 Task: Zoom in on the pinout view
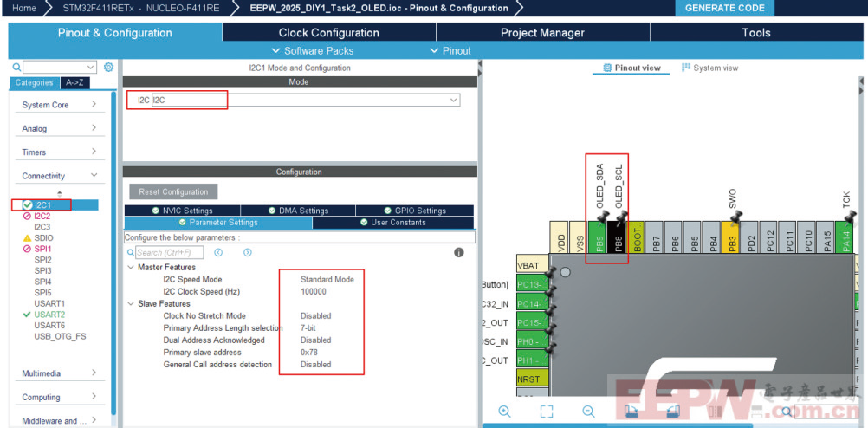pyautogui.click(x=504, y=412)
